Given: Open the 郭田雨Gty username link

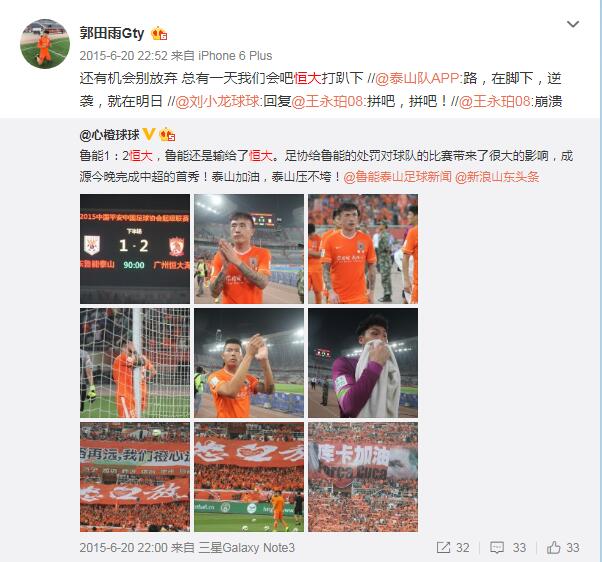Looking at the screenshot, I should tap(112, 33).
